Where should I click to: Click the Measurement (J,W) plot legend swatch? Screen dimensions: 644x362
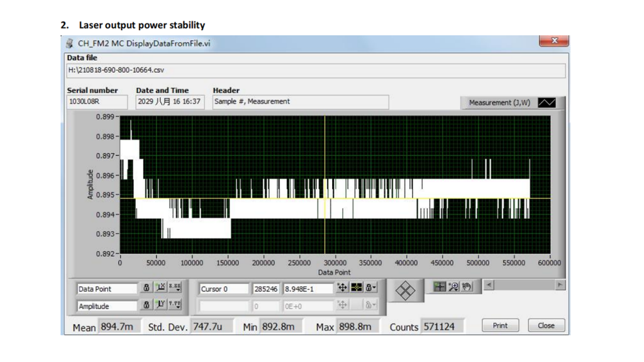coord(547,102)
